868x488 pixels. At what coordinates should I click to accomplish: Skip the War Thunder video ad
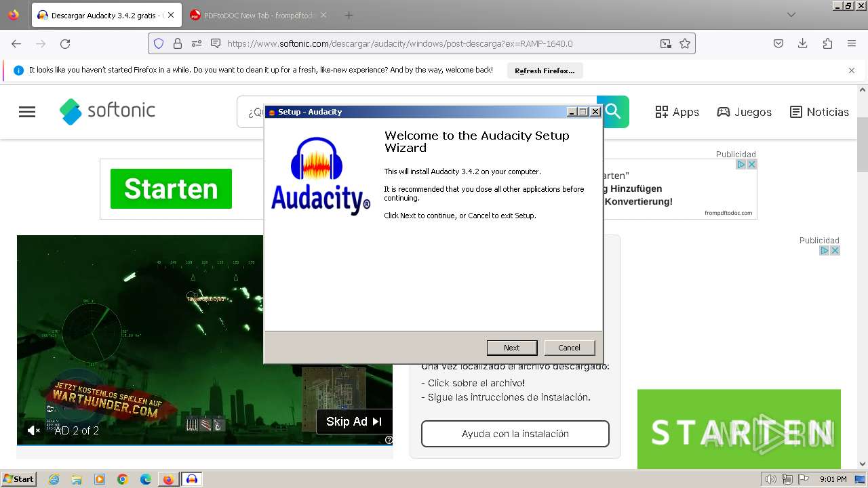tap(354, 422)
